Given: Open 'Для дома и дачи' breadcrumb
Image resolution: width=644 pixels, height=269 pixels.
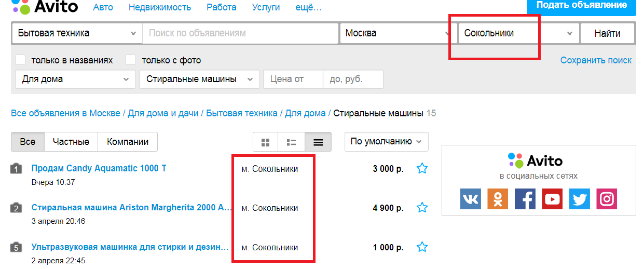Looking at the screenshot, I should click(163, 113).
